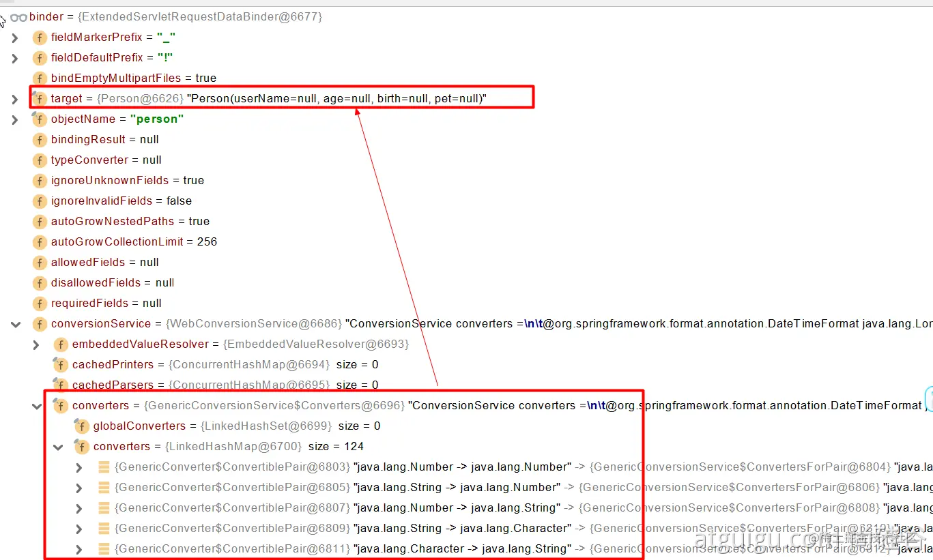Click the field icon of bindEmptyMultipartFiles

tap(40, 78)
